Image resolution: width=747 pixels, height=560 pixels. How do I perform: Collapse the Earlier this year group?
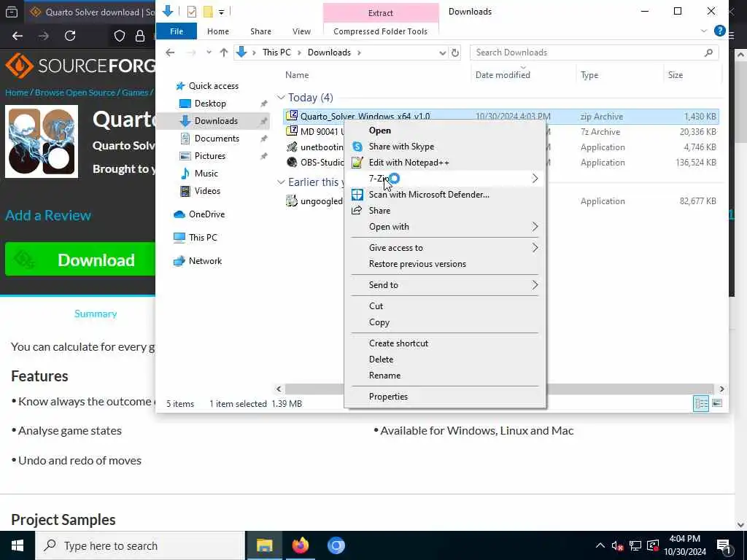[281, 182]
